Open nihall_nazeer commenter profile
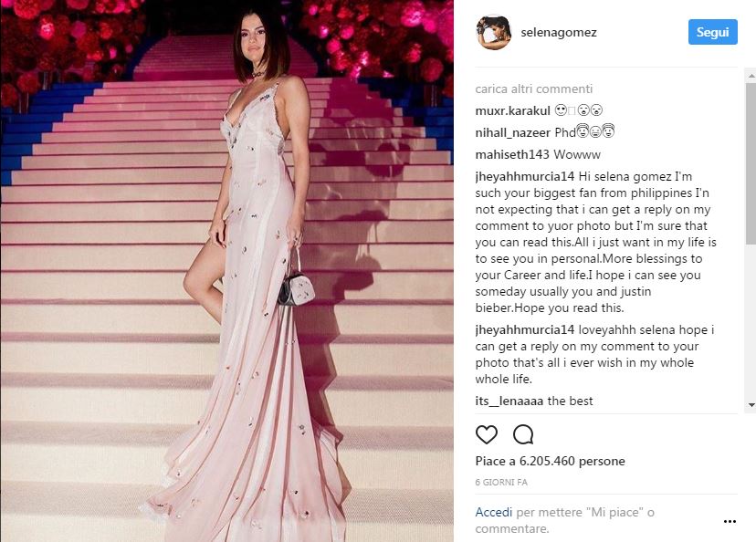 tap(512, 132)
